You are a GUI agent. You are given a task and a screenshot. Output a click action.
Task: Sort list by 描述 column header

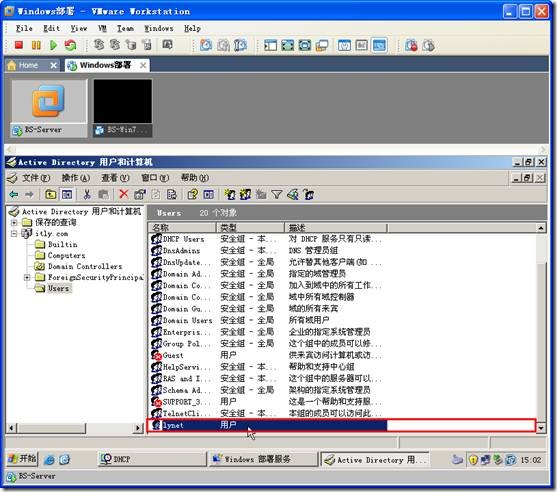point(336,228)
